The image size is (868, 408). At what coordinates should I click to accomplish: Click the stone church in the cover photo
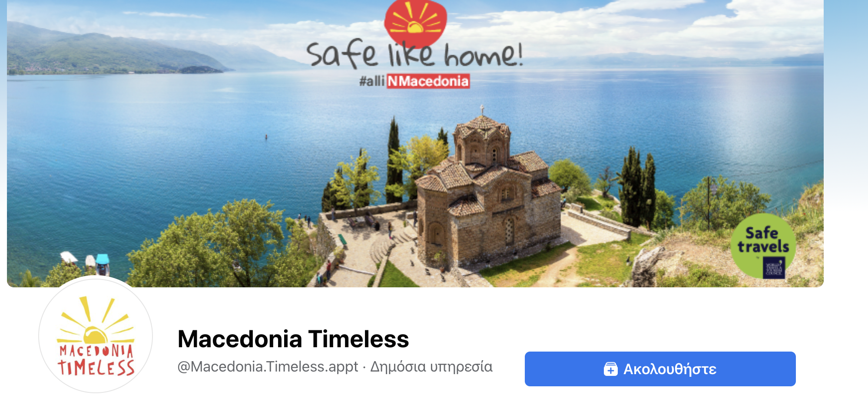click(x=487, y=191)
